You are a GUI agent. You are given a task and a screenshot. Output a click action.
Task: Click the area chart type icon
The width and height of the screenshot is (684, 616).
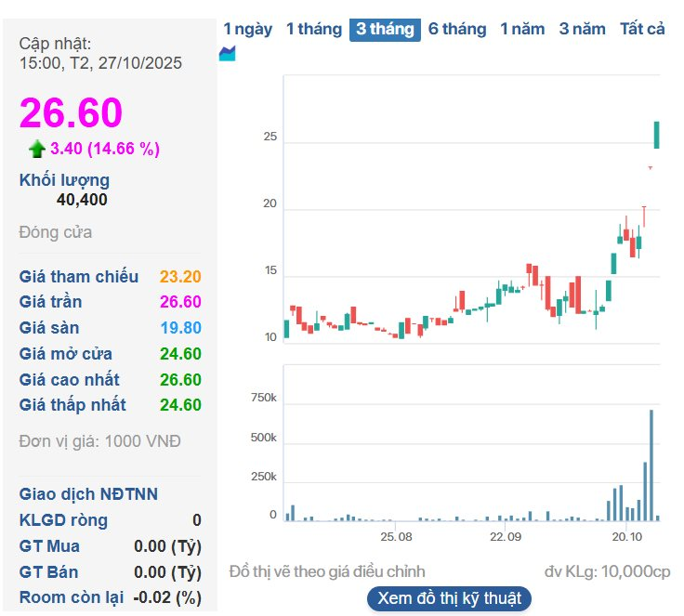coord(227,54)
